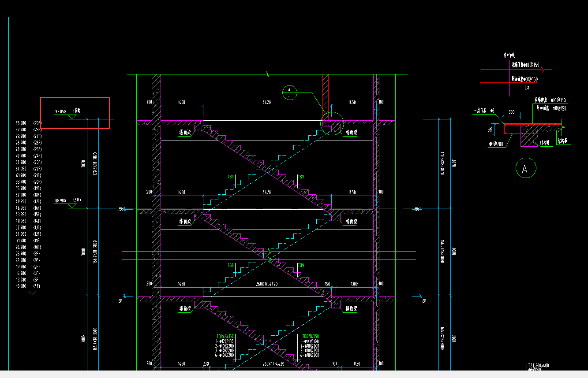Select the 88.980 (31F) elevation label
The width and height of the screenshot is (588, 378).
click(x=68, y=200)
